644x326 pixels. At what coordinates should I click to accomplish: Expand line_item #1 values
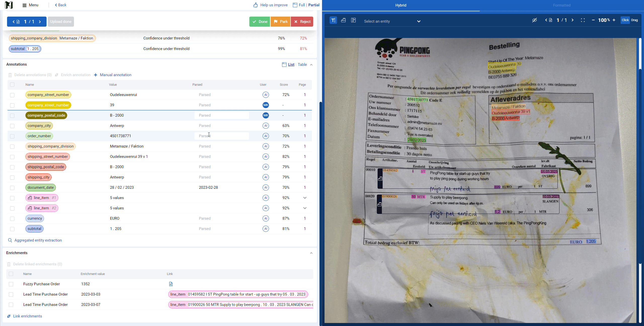click(305, 198)
